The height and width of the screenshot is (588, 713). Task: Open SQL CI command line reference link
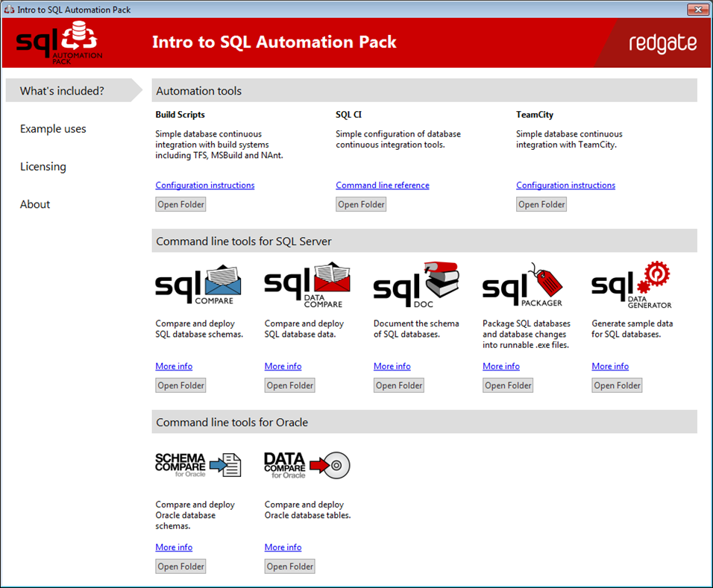pyautogui.click(x=383, y=186)
